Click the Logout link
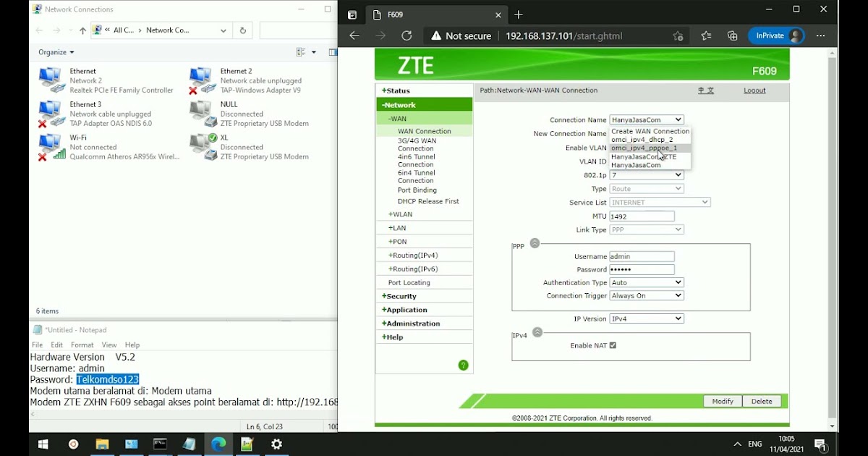868x456 pixels. (x=754, y=90)
